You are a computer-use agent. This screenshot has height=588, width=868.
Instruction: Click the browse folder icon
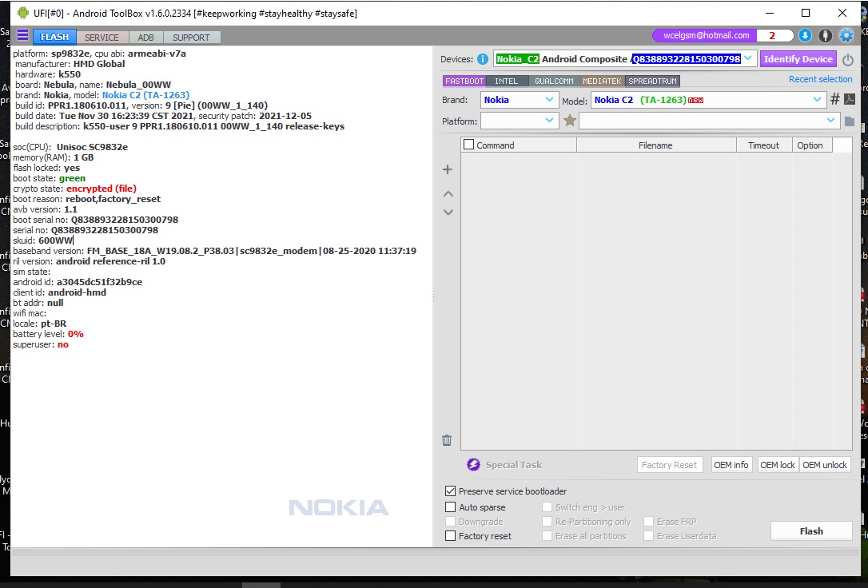[x=849, y=121]
